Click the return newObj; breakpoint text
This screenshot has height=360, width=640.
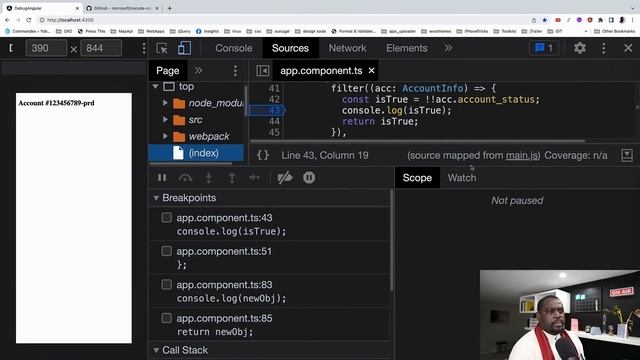215,332
